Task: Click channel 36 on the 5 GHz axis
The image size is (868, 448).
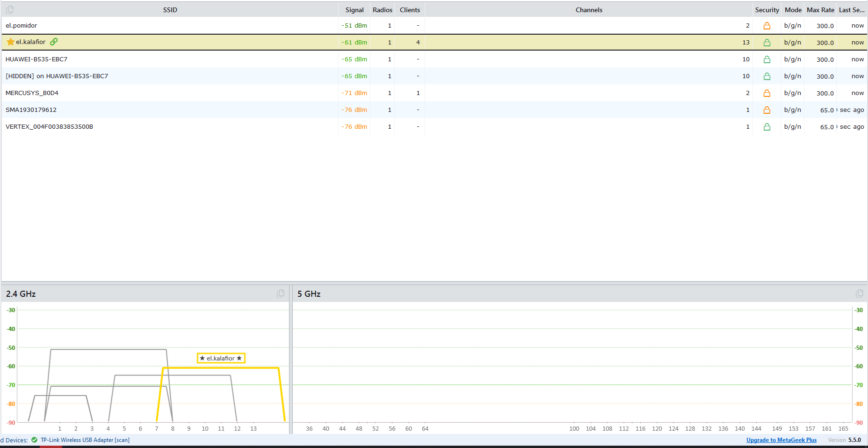Action: point(309,429)
